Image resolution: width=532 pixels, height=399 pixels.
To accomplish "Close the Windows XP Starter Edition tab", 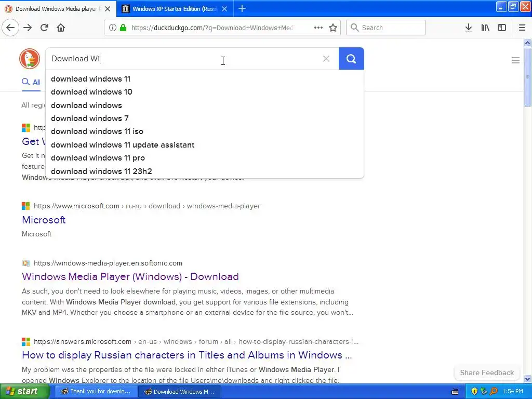I will click(x=224, y=9).
